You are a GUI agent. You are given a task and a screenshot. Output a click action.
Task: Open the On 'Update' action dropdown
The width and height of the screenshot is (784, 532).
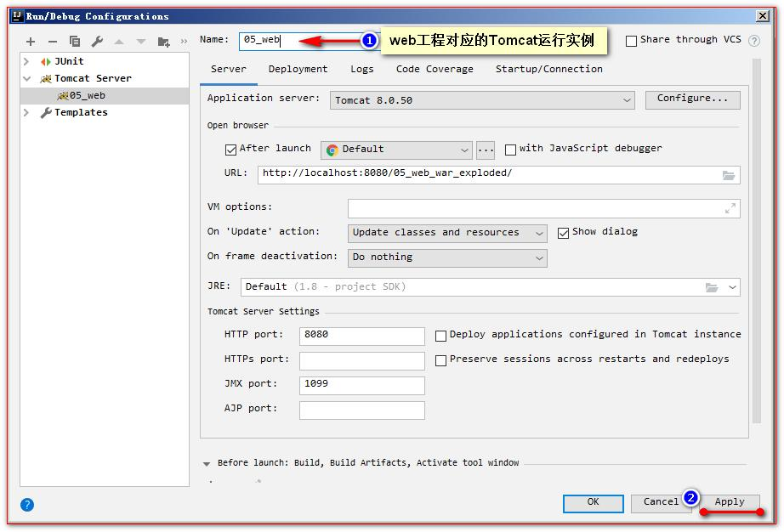[x=447, y=233]
